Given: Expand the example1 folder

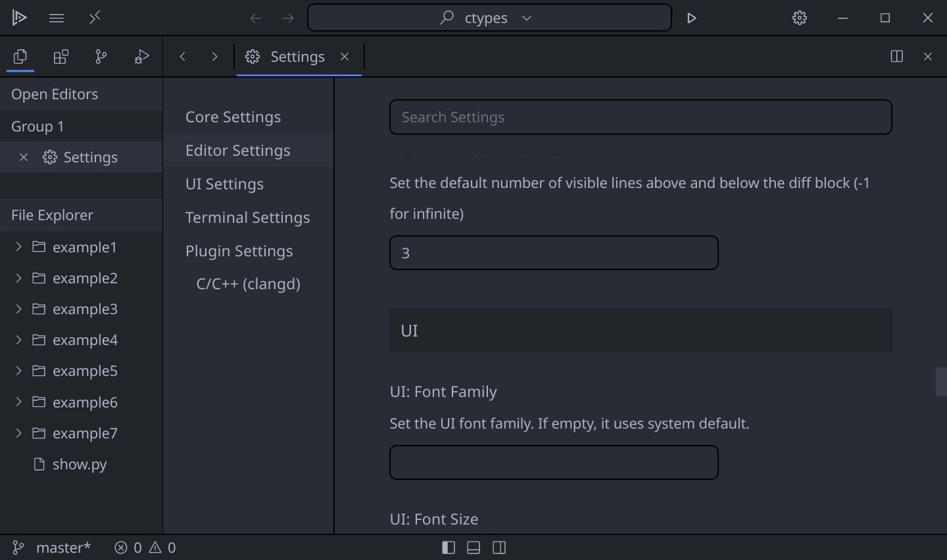Looking at the screenshot, I should 18,247.
